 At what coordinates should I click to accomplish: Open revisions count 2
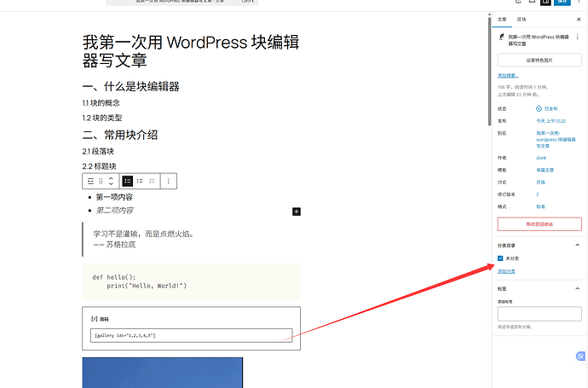pos(538,194)
